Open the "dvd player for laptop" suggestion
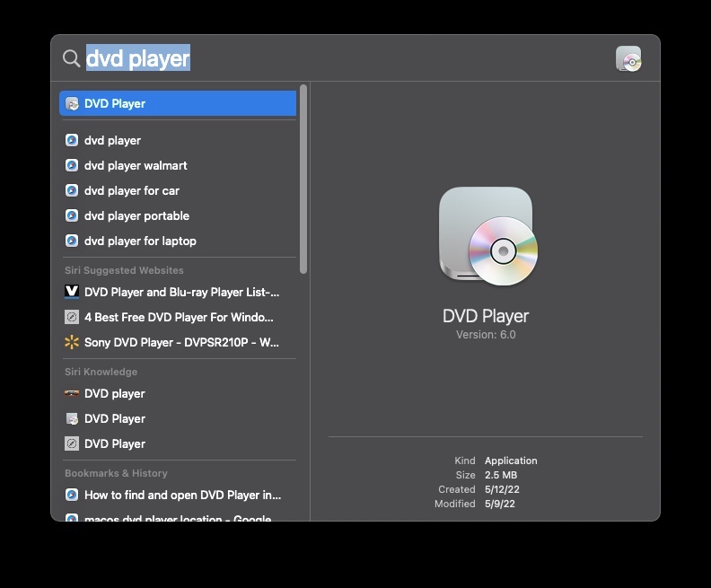The height and width of the screenshot is (588, 711). click(x=178, y=241)
